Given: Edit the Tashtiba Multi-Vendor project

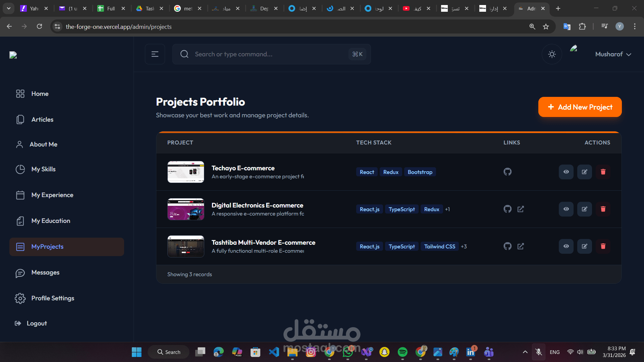Looking at the screenshot, I should pyautogui.click(x=584, y=246).
